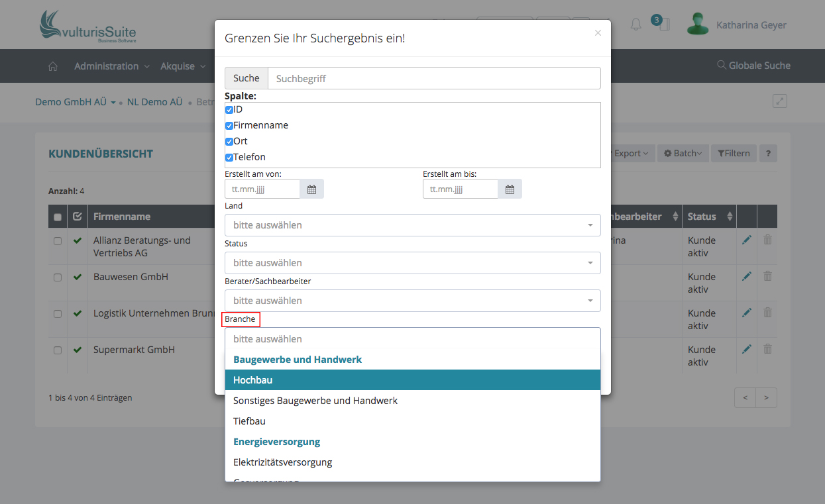Viewport: 825px width, 504px height.
Task: Open Globale Suche
Action: coord(753,66)
